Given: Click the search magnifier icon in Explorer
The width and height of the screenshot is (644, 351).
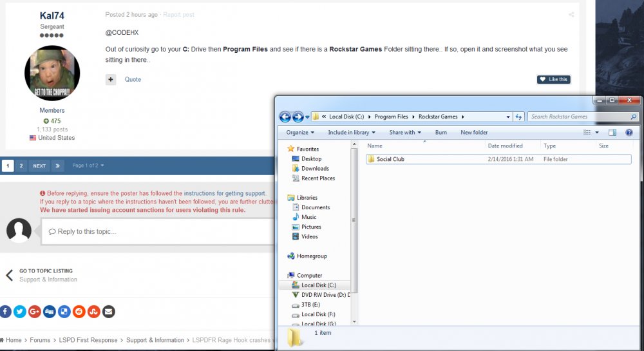Looking at the screenshot, I should pyautogui.click(x=634, y=117).
